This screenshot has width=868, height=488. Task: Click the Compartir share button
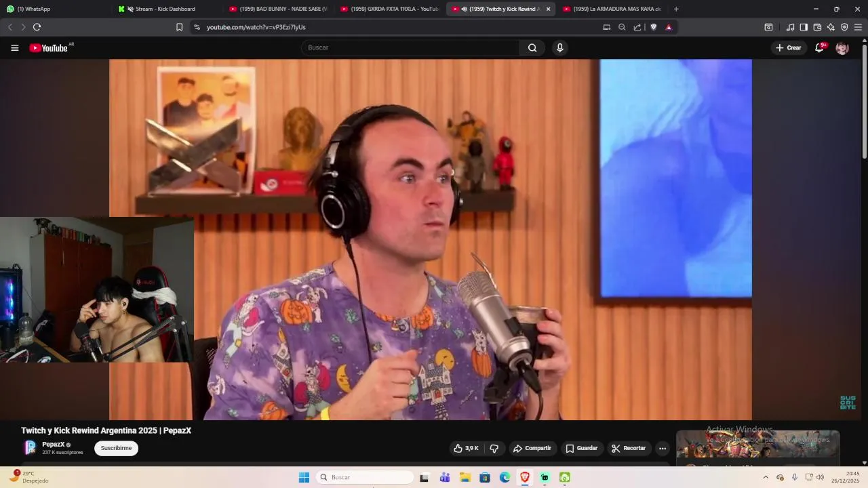(532, 448)
